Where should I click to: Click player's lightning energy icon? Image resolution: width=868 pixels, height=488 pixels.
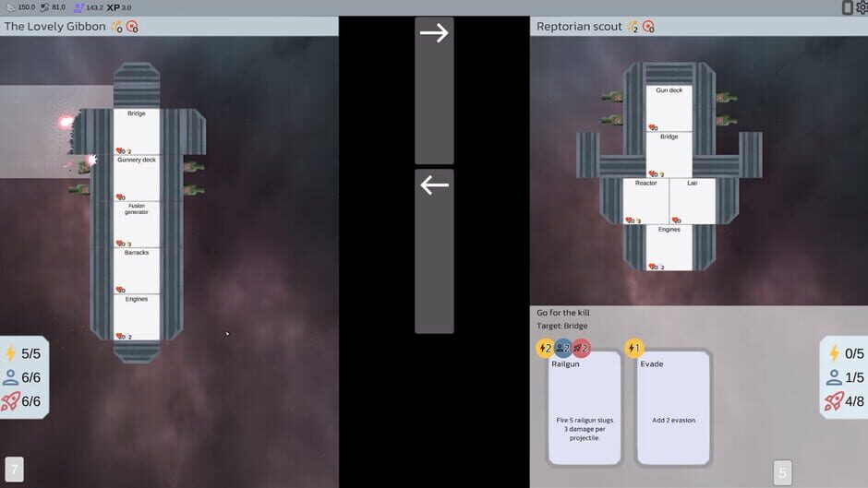click(10, 353)
